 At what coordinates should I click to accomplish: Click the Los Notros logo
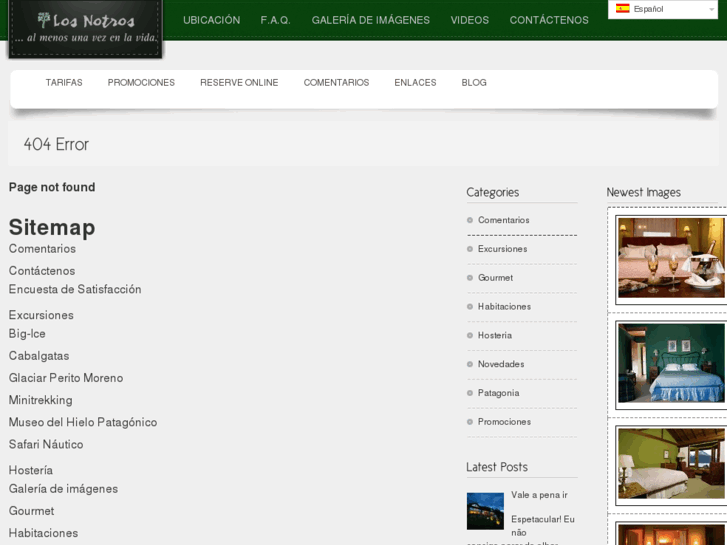click(x=86, y=29)
